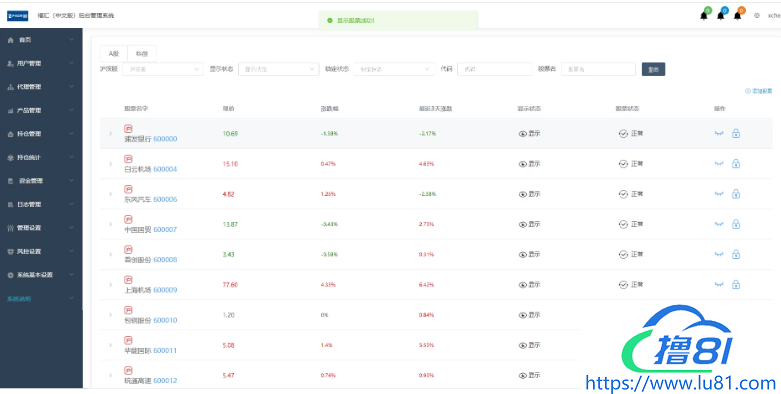Open 资金管理 sidebar menu
Image resolution: width=781 pixels, height=394 pixels.
[x=41, y=181]
